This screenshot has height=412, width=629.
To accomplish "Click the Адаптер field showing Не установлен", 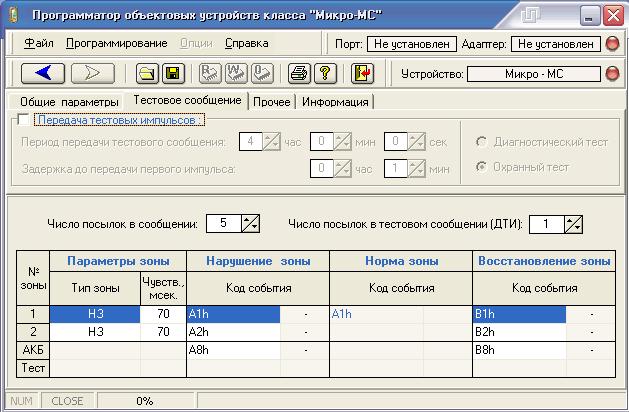I will click(x=556, y=44).
